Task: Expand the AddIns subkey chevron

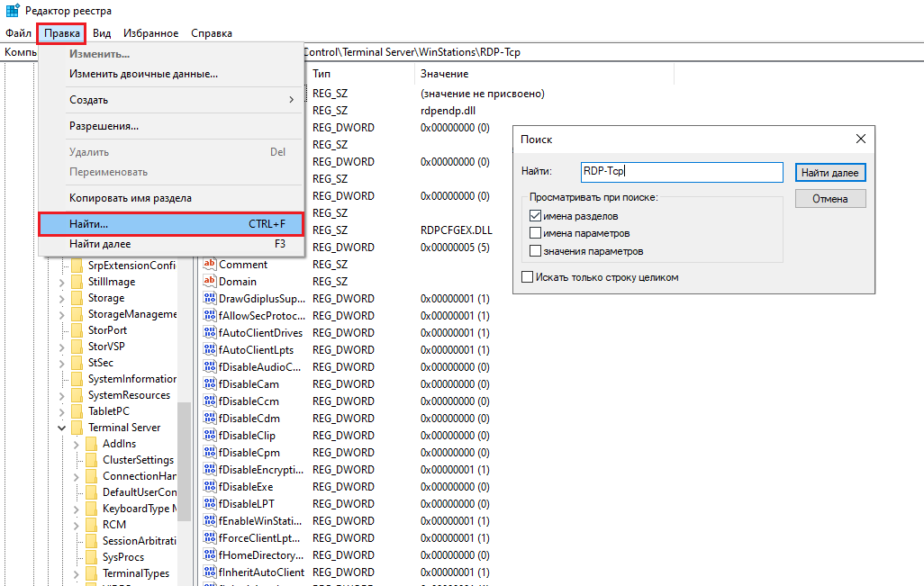Action: tap(77, 444)
